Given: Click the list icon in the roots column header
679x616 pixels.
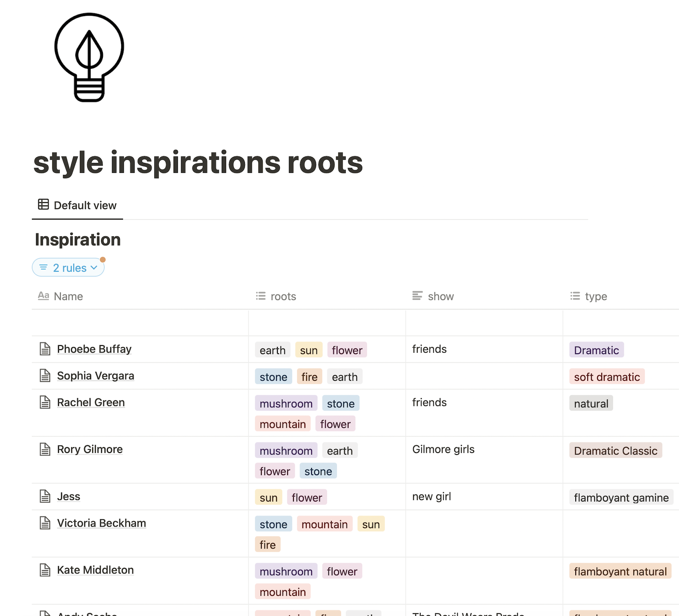Looking at the screenshot, I should coord(260,296).
